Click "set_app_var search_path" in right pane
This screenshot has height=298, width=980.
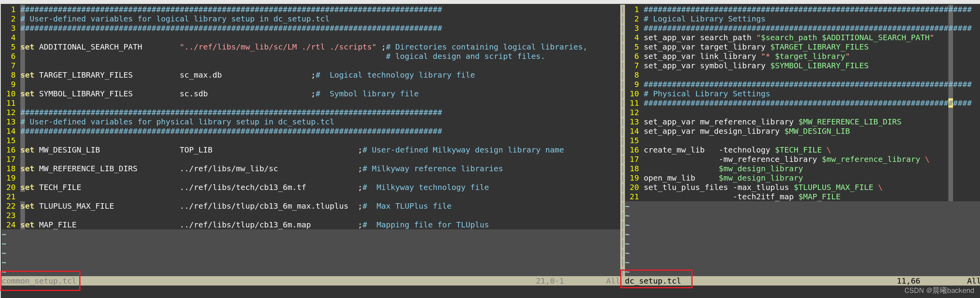698,37
